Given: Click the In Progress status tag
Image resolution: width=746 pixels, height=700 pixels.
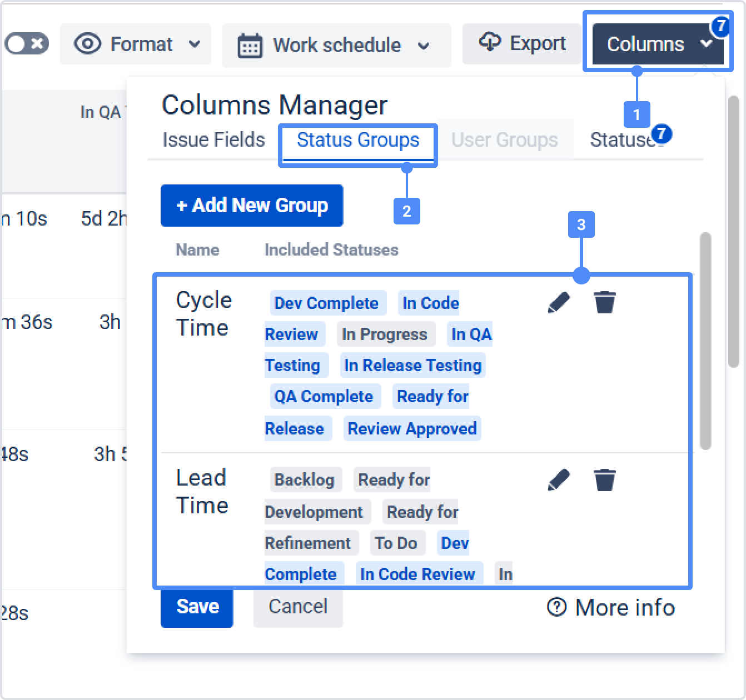Looking at the screenshot, I should (x=384, y=334).
